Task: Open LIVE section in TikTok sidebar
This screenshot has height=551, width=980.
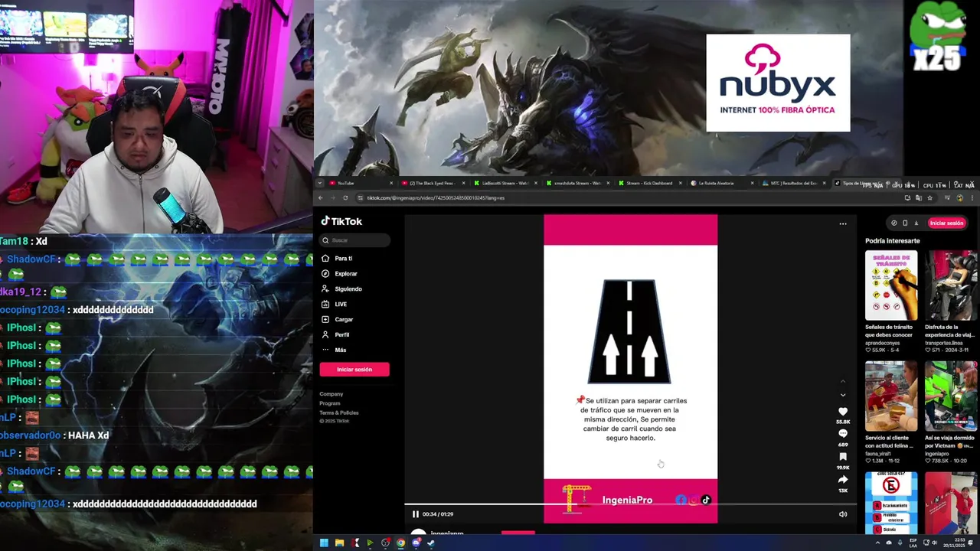Action: [x=335, y=305]
